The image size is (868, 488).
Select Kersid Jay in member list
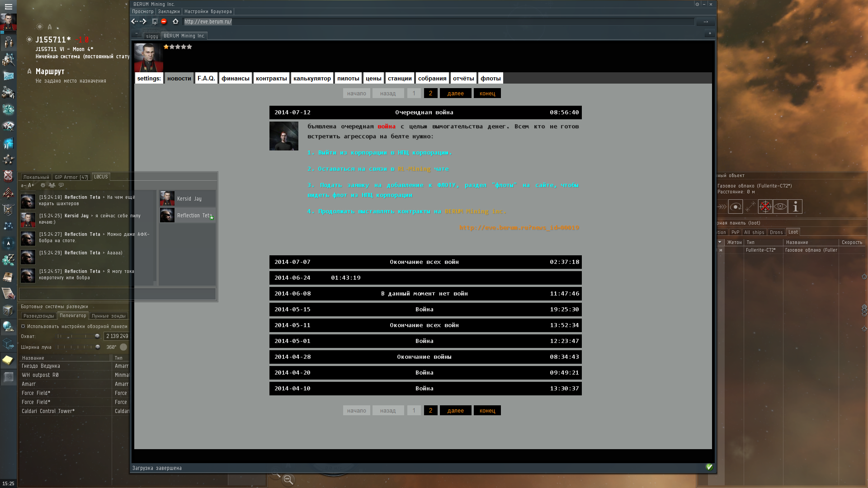click(188, 198)
